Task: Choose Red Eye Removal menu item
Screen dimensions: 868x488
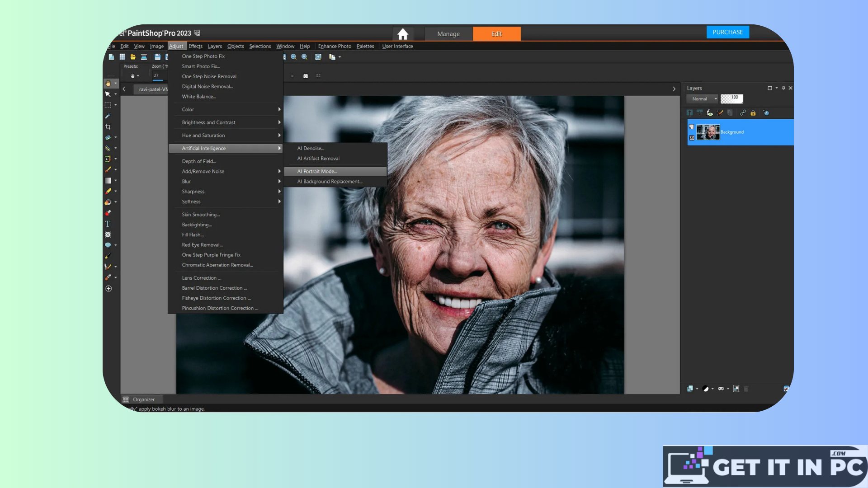Action: 226,245
